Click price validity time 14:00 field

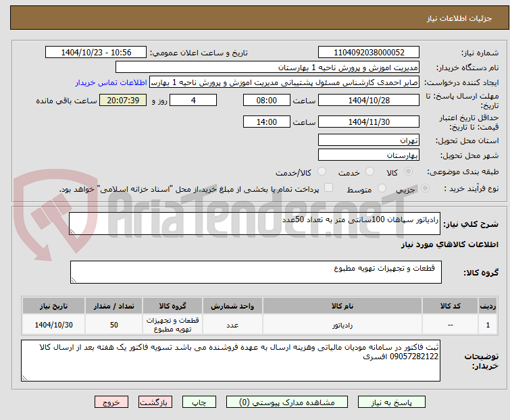pos(267,122)
